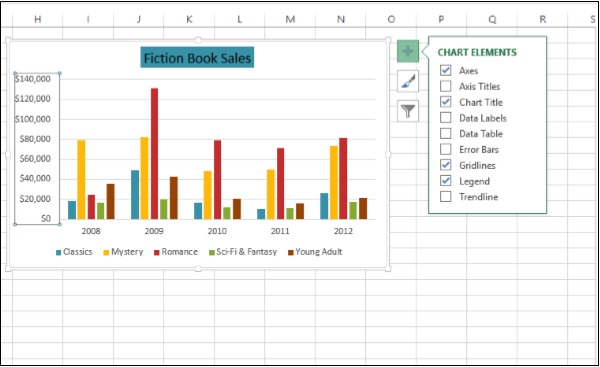
Task: Select column header H
Action: point(38,20)
